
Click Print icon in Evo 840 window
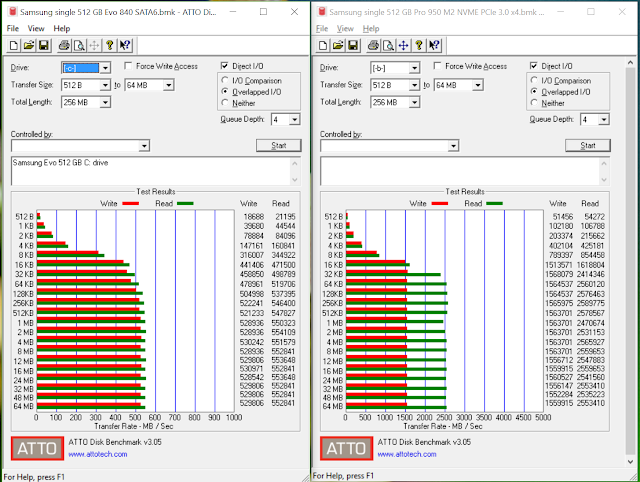point(64,45)
